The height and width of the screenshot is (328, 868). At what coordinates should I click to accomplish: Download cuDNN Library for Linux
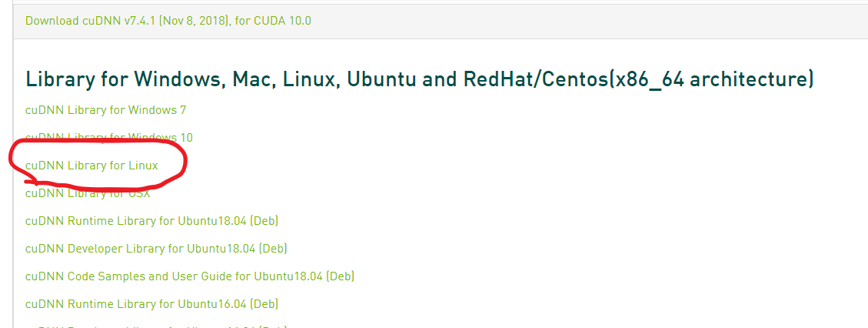pyautogui.click(x=92, y=165)
